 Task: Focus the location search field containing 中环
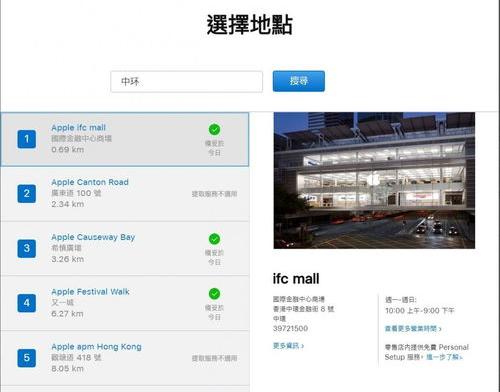(187, 81)
